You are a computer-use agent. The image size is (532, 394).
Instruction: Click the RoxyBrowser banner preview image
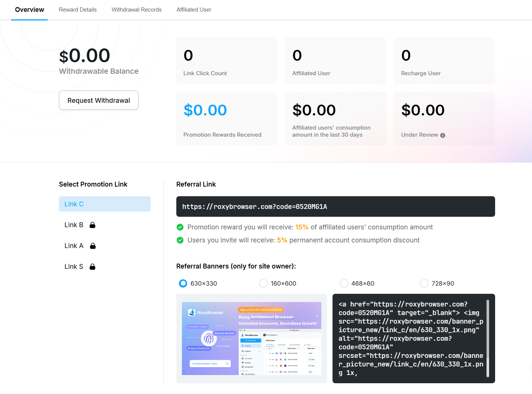pos(252,339)
